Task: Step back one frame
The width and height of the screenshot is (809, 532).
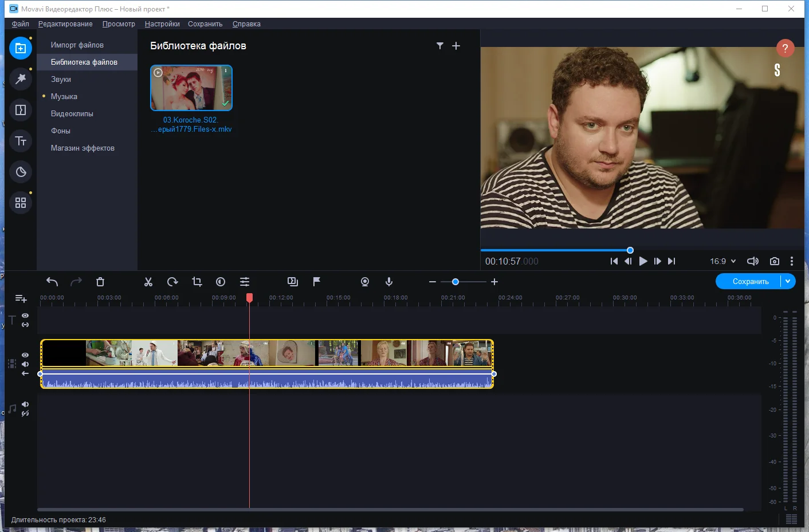Action: [x=628, y=261]
